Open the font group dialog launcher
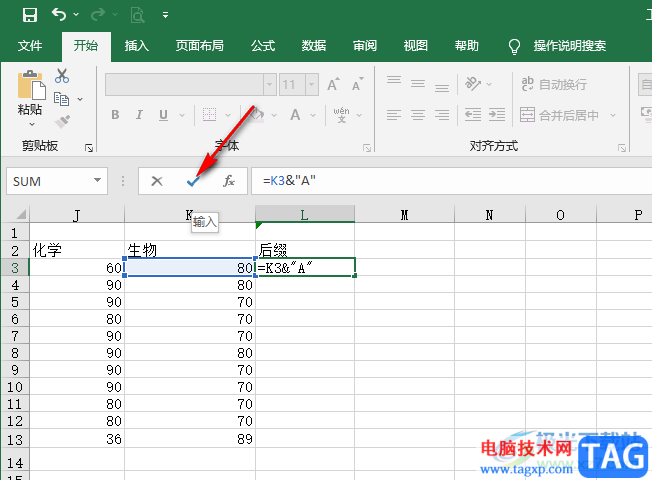 [x=367, y=148]
